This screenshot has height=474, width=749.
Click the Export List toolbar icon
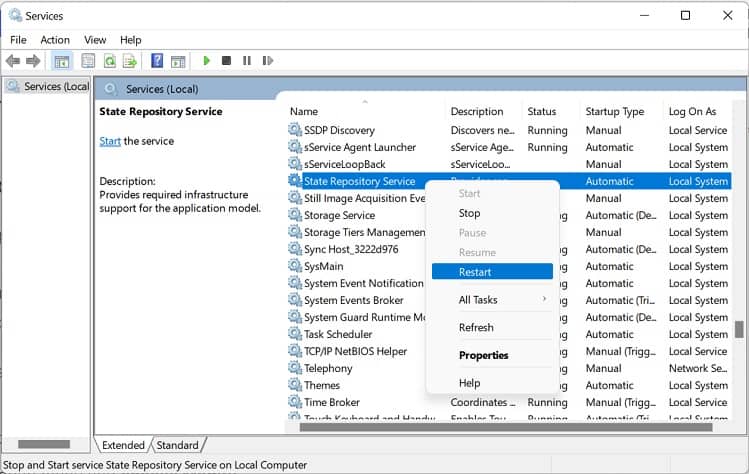[130, 61]
